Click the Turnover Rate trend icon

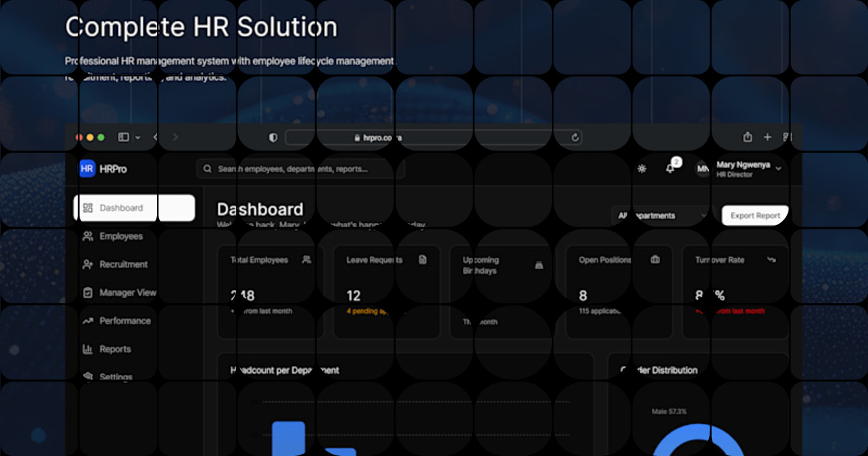771,259
